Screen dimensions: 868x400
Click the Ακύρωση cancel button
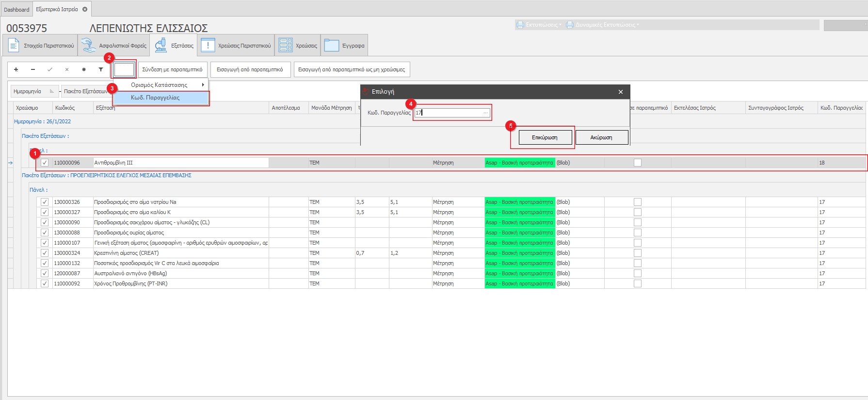point(601,137)
